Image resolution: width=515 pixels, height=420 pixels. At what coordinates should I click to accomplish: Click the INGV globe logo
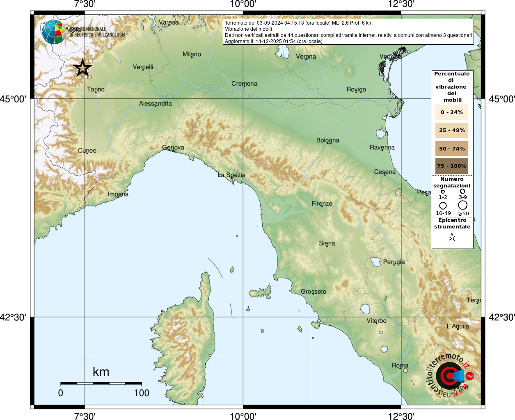(53, 32)
